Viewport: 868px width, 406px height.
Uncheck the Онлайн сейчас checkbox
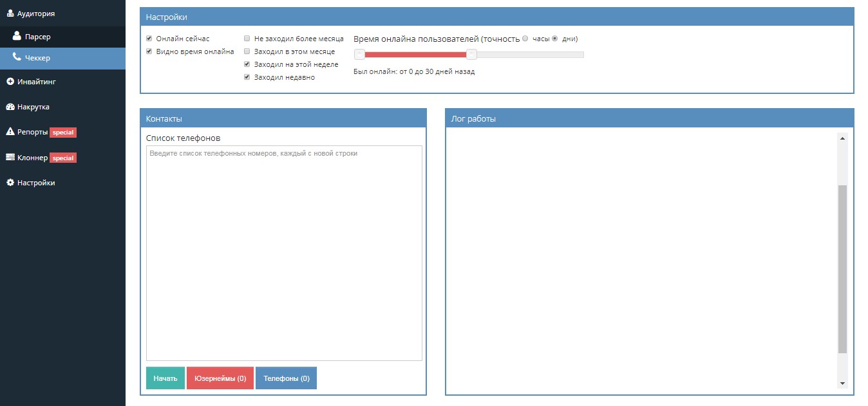click(x=149, y=39)
